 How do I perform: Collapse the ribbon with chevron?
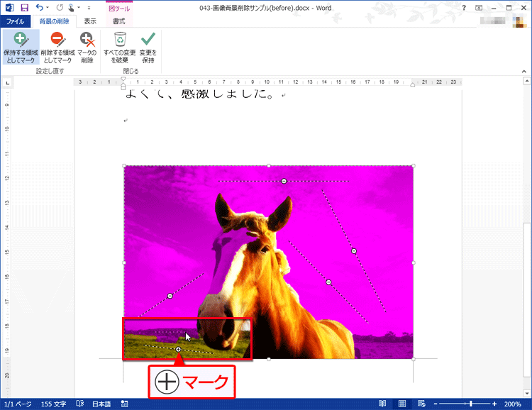pos(524,71)
